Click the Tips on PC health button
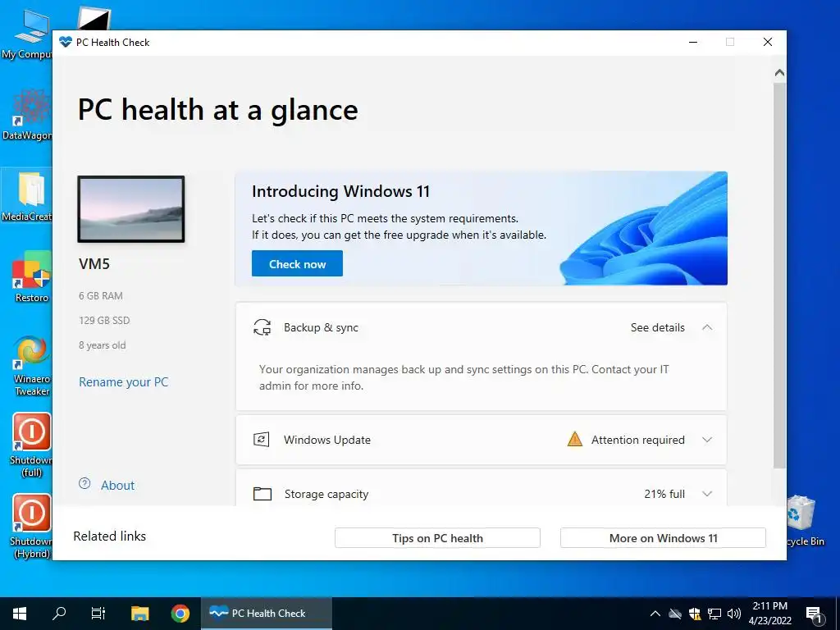The height and width of the screenshot is (630, 840). point(437,538)
